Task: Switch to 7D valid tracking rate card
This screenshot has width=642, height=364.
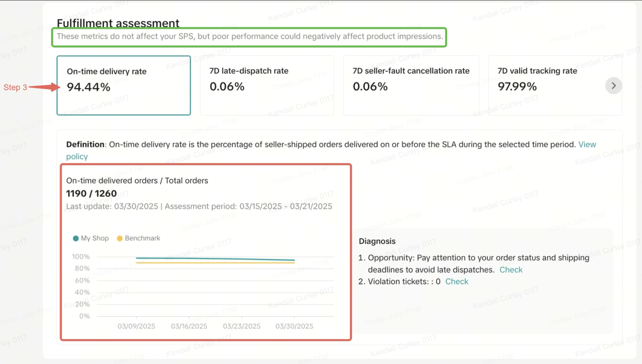Action: point(547,85)
